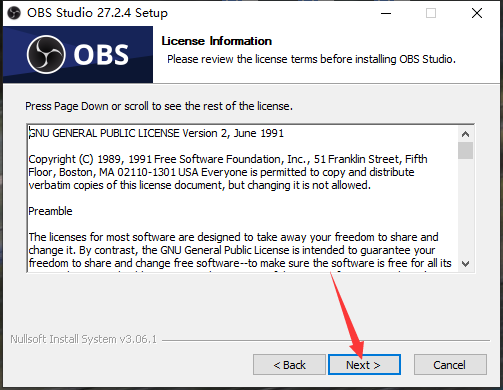Cancel the OBS Studio installation
The height and width of the screenshot is (390, 503).
tap(450, 365)
